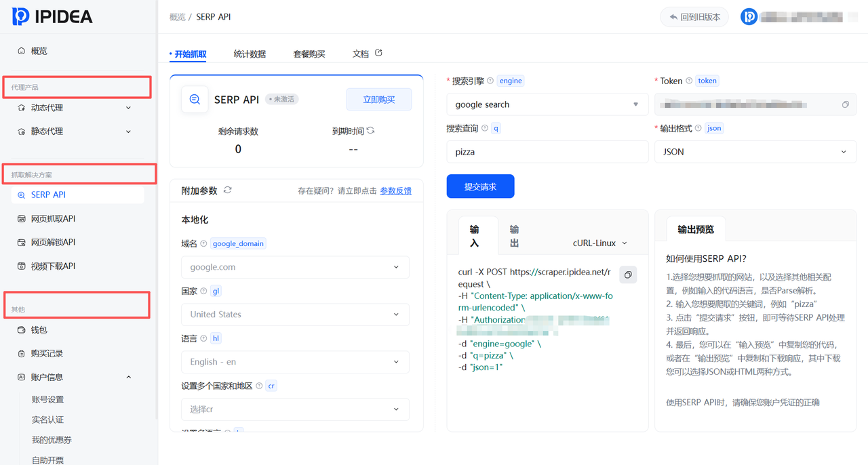Viewport: 868px width, 465px height.
Task: Click the 提交请求 submit button
Action: (x=480, y=186)
